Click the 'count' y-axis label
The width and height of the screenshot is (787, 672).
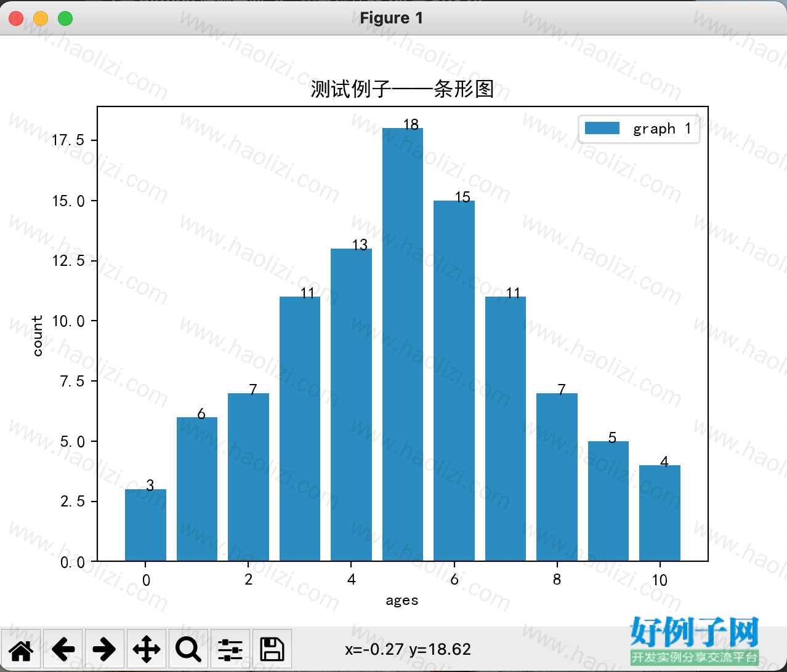pyautogui.click(x=38, y=336)
